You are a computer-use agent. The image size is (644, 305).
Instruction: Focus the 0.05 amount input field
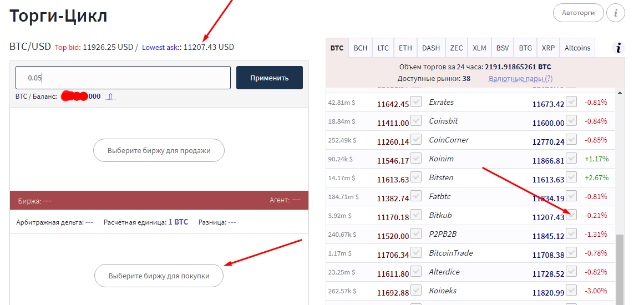pyautogui.click(x=123, y=78)
